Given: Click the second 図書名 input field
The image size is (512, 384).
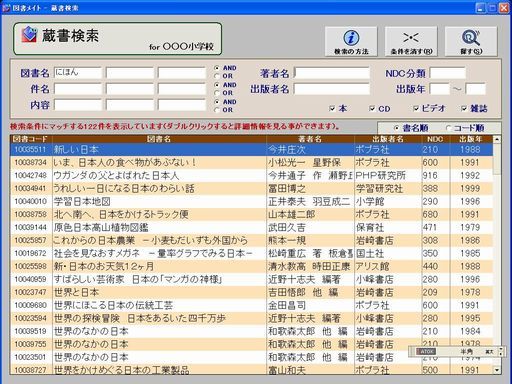Looking at the screenshot, I should 130,73.
